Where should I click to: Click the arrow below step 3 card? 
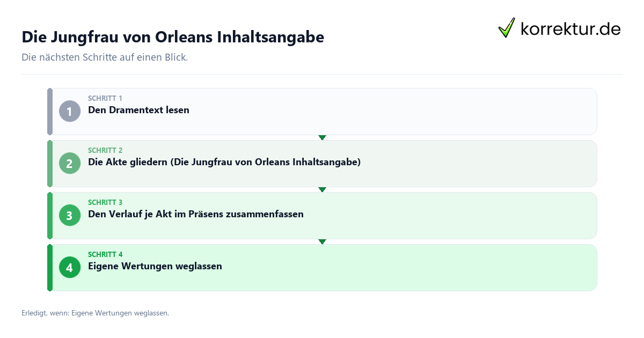click(x=322, y=242)
